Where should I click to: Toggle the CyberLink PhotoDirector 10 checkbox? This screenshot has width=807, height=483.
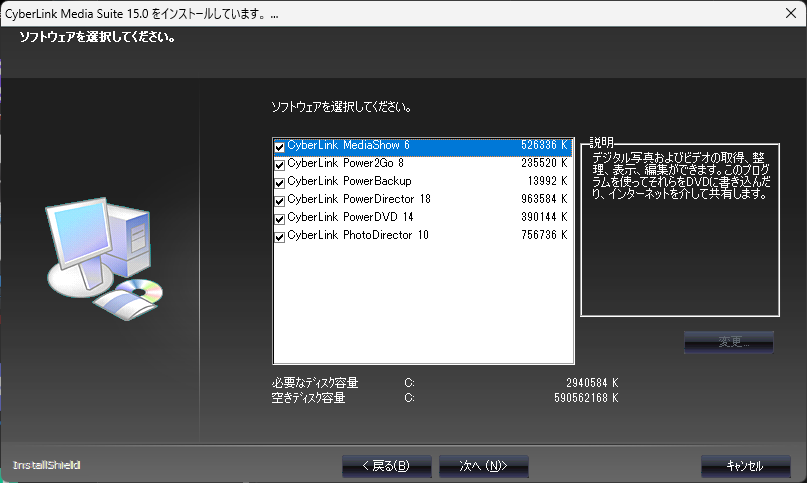coord(279,237)
